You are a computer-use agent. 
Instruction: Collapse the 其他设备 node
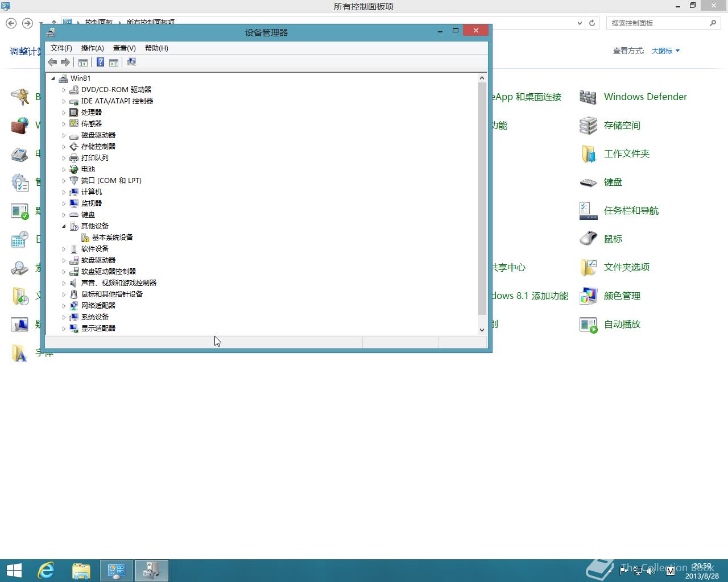[x=64, y=226]
